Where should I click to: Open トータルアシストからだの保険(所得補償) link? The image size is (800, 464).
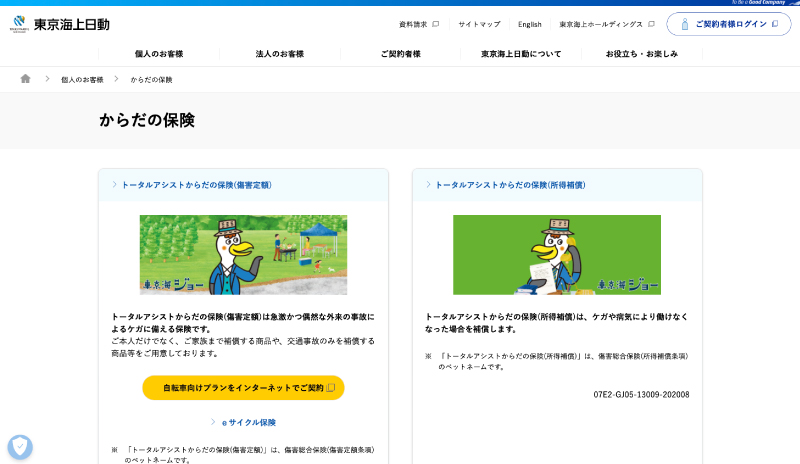coord(510,185)
